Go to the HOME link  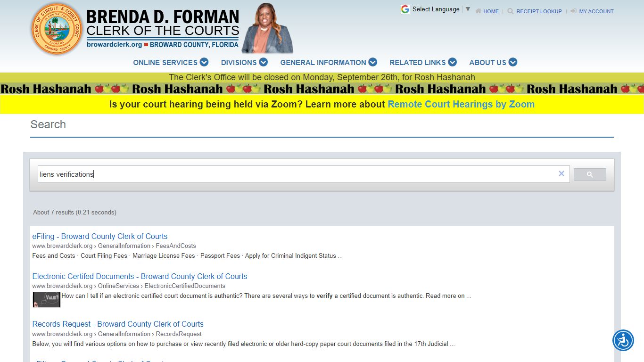(491, 11)
